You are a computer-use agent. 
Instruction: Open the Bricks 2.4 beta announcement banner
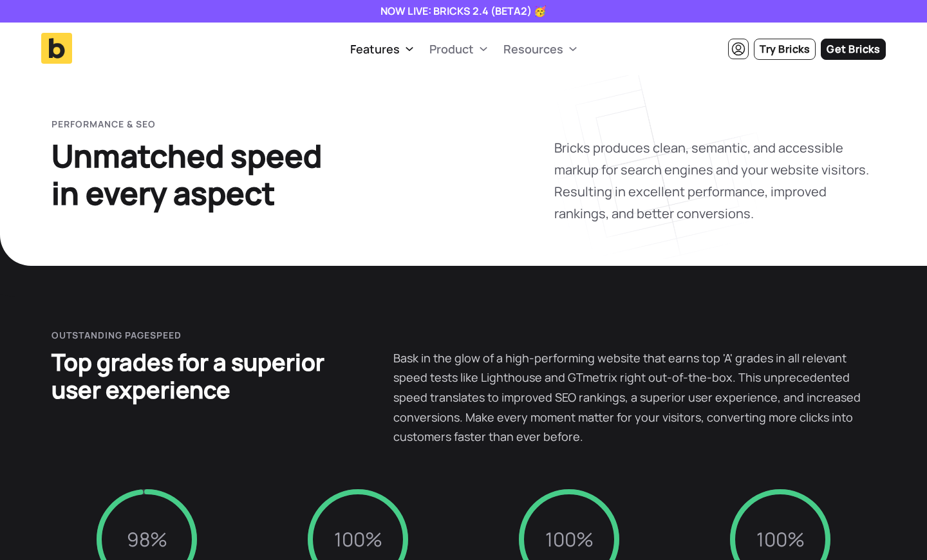pos(464,11)
